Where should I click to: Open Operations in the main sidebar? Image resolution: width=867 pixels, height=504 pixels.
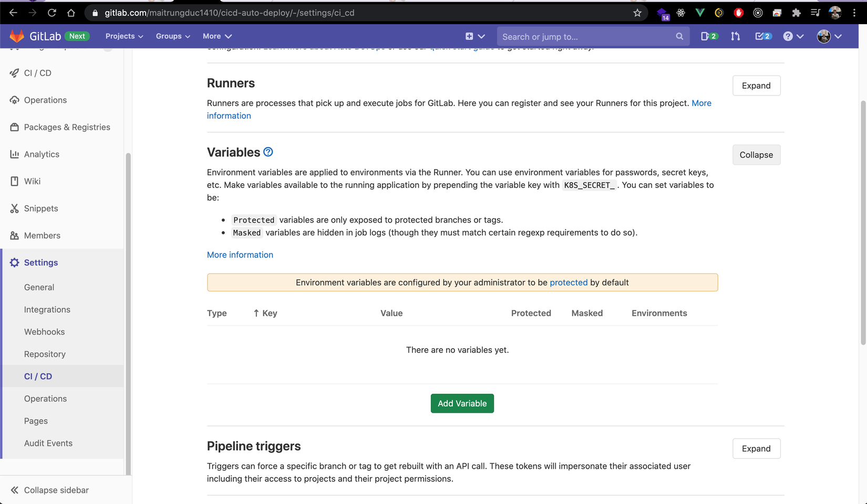pyautogui.click(x=45, y=100)
